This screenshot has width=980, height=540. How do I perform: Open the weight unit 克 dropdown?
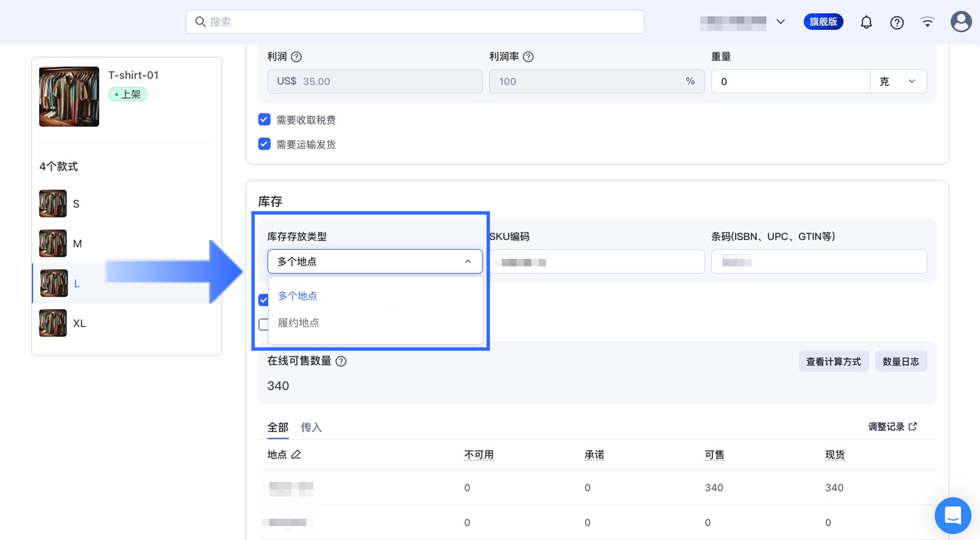(898, 81)
